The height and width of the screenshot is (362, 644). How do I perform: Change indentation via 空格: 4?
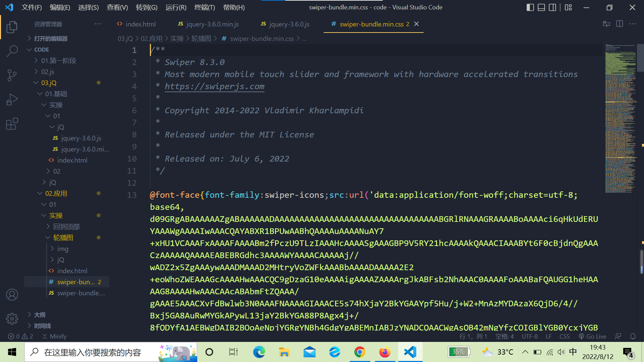[x=504, y=336]
